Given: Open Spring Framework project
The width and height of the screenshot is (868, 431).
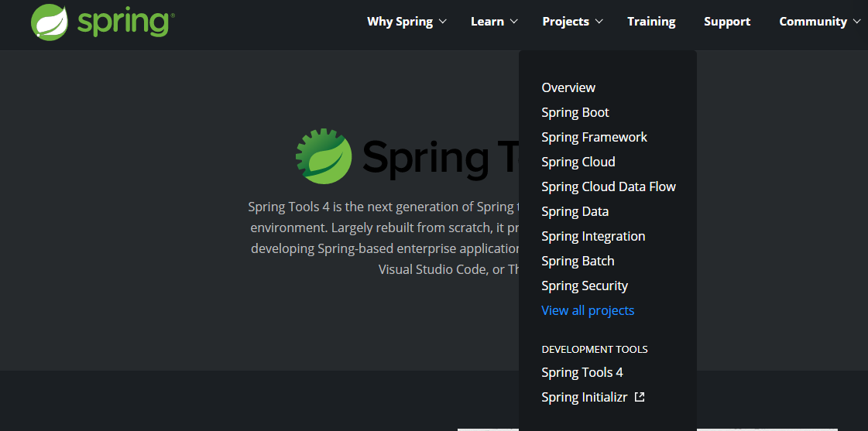Looking at the screenshot, I should click(594, 137).
